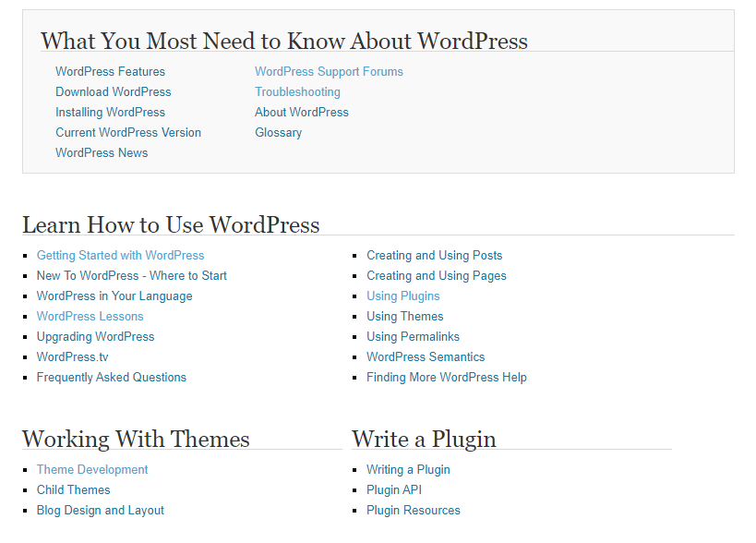Open WordPress Semantics link
The height and width of the screenshot is (543, 756).
pyautogui.click(x=426, y=356)
